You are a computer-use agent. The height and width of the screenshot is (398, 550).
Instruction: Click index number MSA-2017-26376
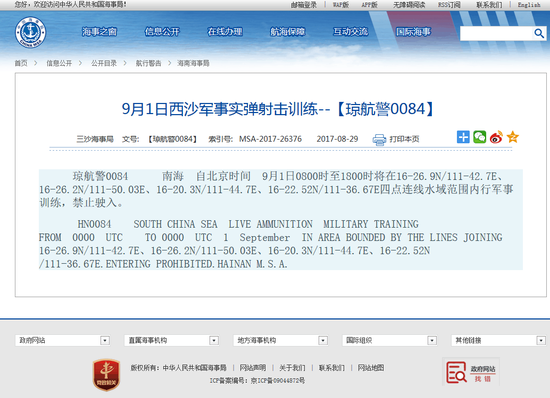pos(270,139)
